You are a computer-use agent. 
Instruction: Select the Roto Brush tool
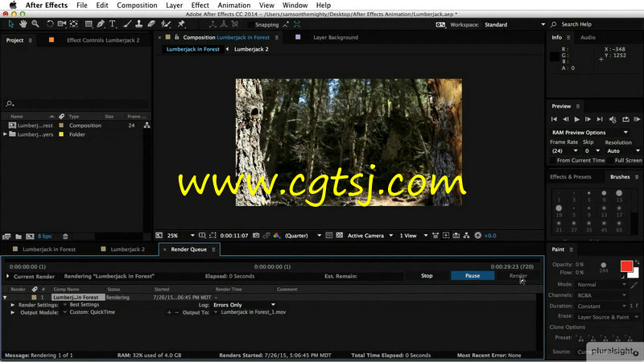click(x=166, y=24)
